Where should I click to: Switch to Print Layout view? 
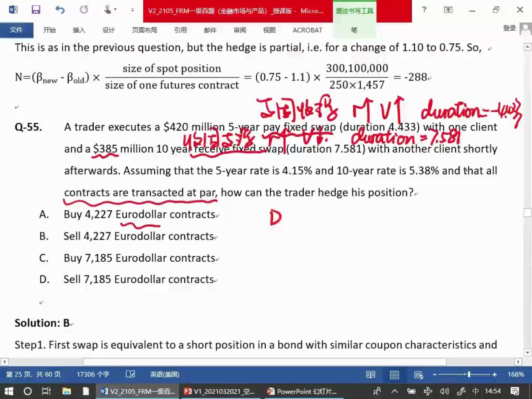click(x=394, y=375)
